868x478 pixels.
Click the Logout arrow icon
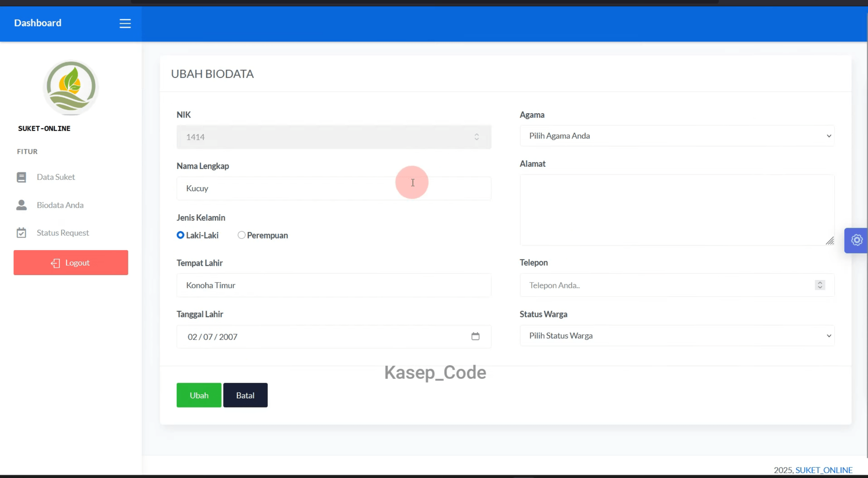55,263
